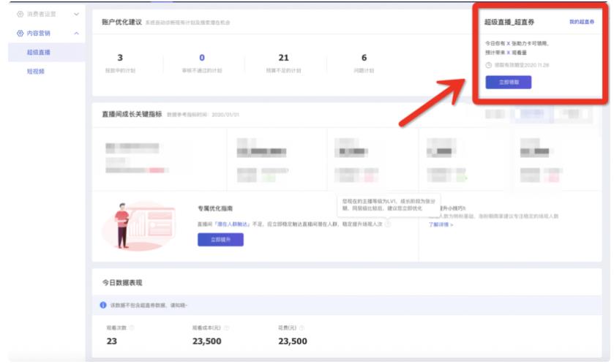Click the blue count 0 for 审核不通过的计划
This screenshot has width=614, height=364.
coord(202,58)
